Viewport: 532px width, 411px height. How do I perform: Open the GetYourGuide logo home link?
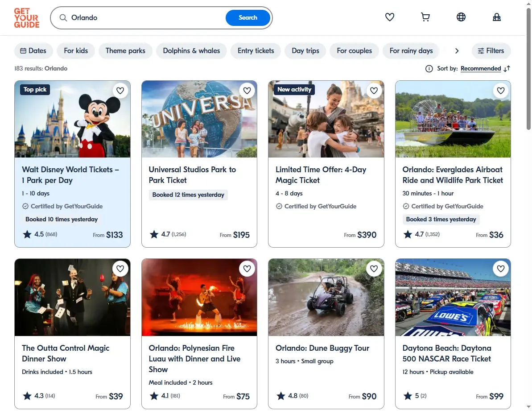click(x=27, y=18)
